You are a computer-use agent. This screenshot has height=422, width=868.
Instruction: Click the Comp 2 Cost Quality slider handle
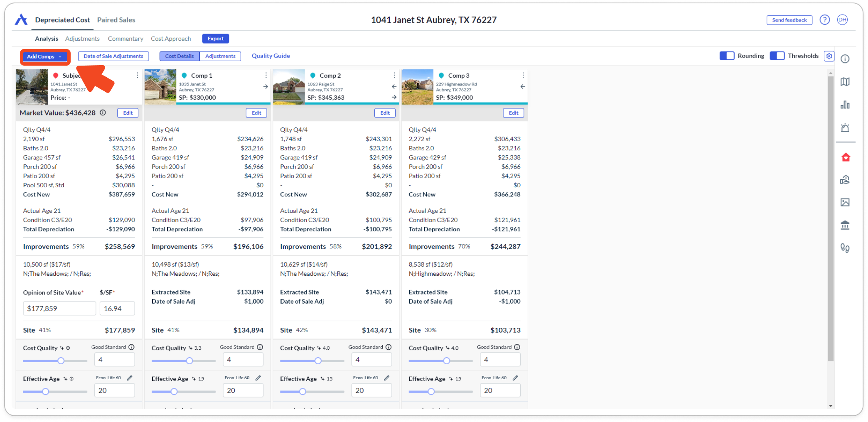pos(318,361)
